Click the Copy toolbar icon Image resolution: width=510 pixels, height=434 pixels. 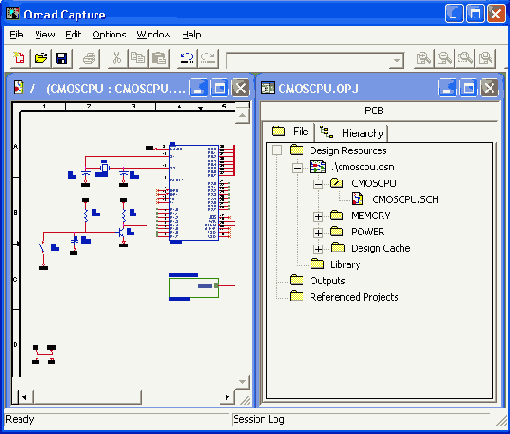pyautogui.click(x=138, y=58)
